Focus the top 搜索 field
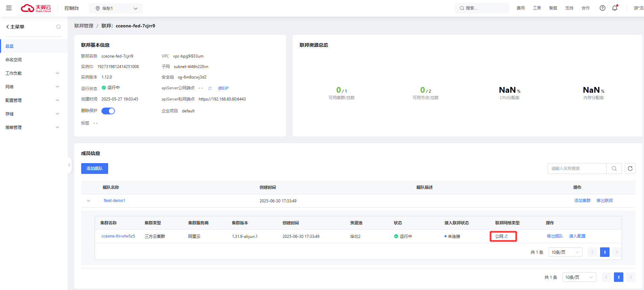 [482, 8]
